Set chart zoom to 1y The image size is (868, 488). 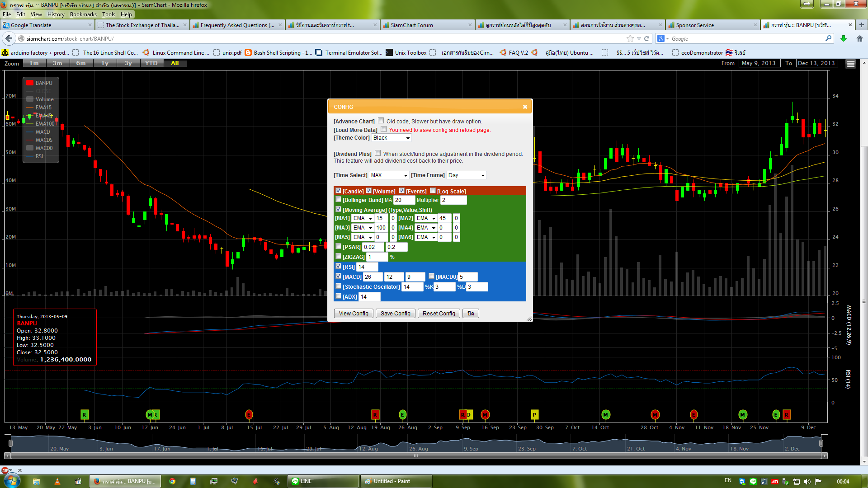(104, 63)
